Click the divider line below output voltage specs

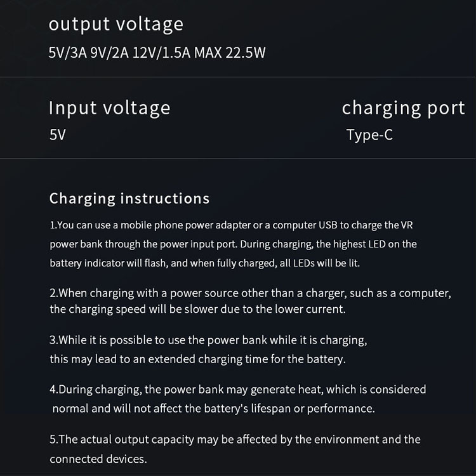click(238, 77)
